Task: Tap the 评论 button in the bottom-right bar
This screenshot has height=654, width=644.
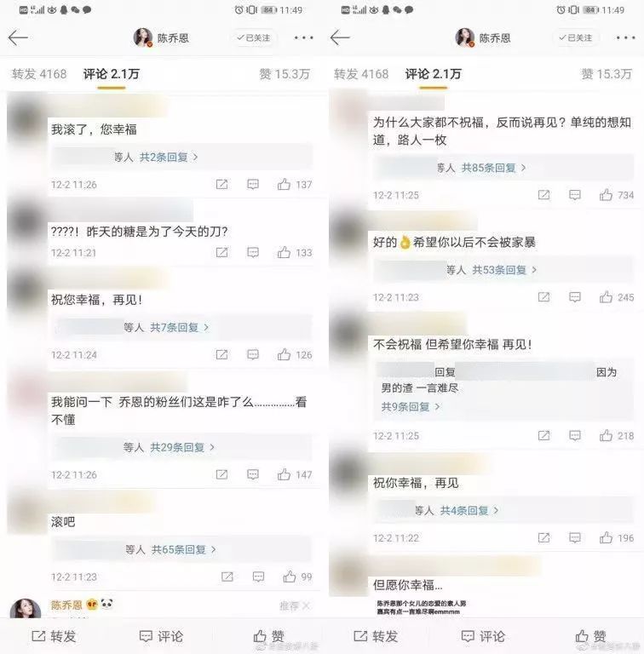Action: [483, 636]
